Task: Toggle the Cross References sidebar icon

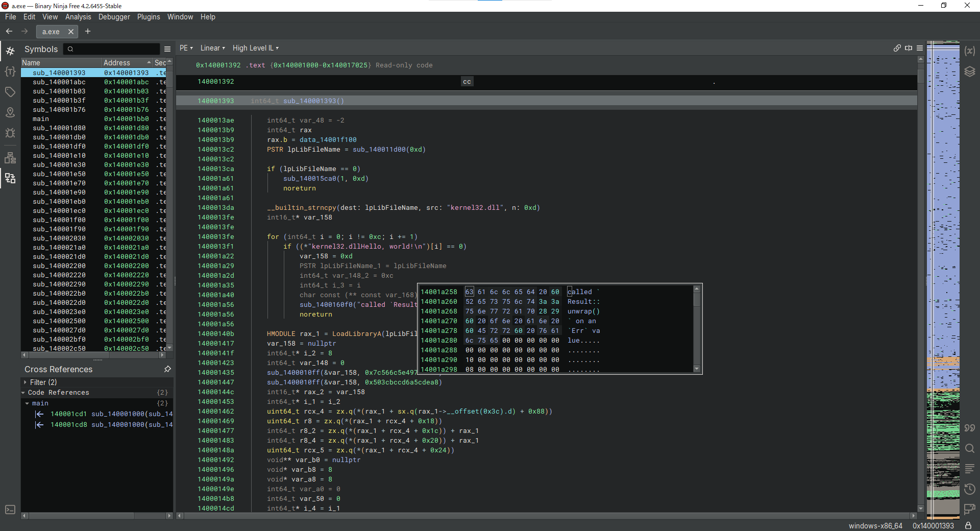Action: coord(10,178)
